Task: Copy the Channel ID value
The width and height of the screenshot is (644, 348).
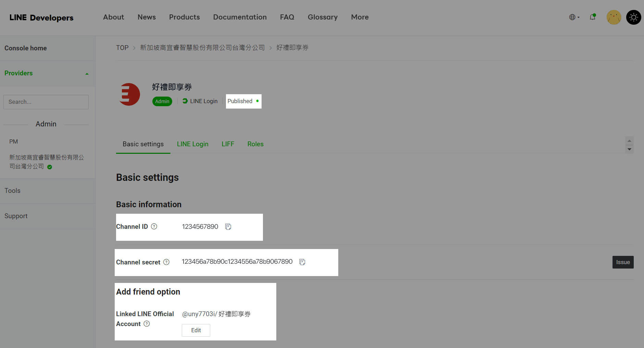Action: click(x=228, y=227)
